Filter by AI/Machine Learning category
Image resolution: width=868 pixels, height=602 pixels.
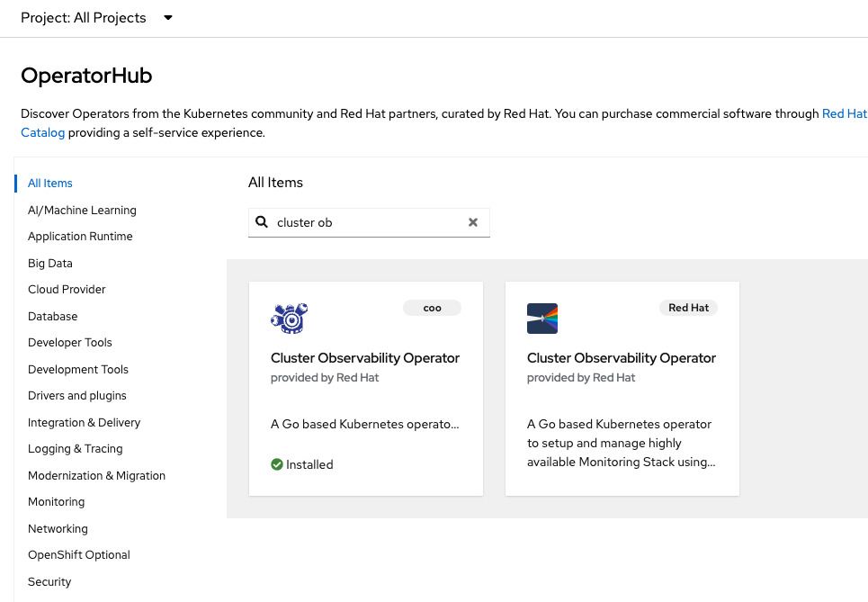82,211
